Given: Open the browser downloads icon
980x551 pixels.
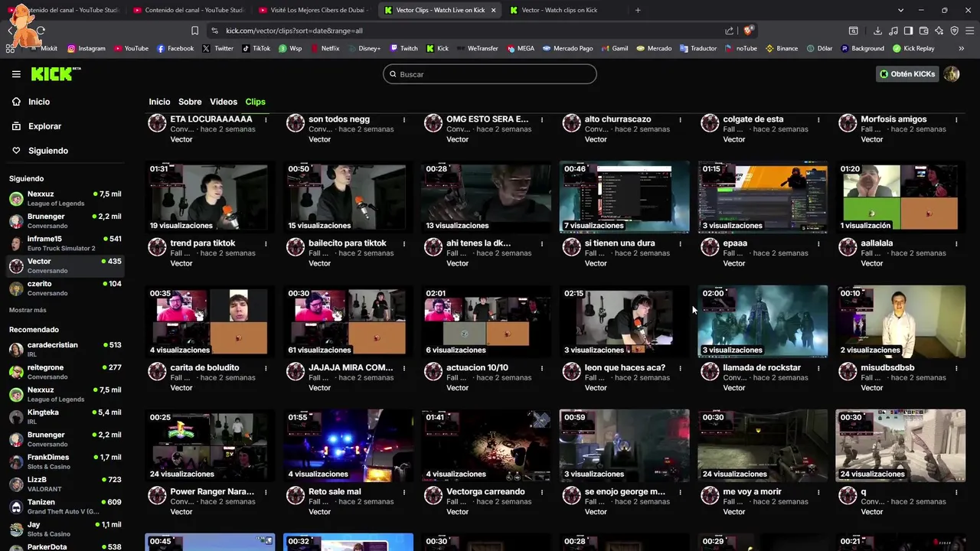Looking at the screenshot, I should pos(877,31).
